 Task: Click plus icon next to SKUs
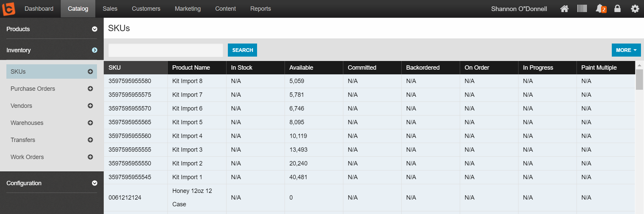[90, 72]
